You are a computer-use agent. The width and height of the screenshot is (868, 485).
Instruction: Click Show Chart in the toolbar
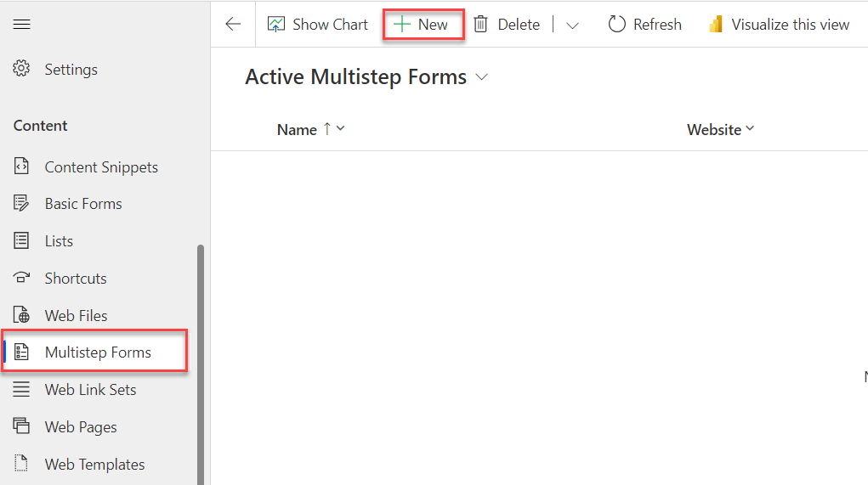(x=318, y=25)
